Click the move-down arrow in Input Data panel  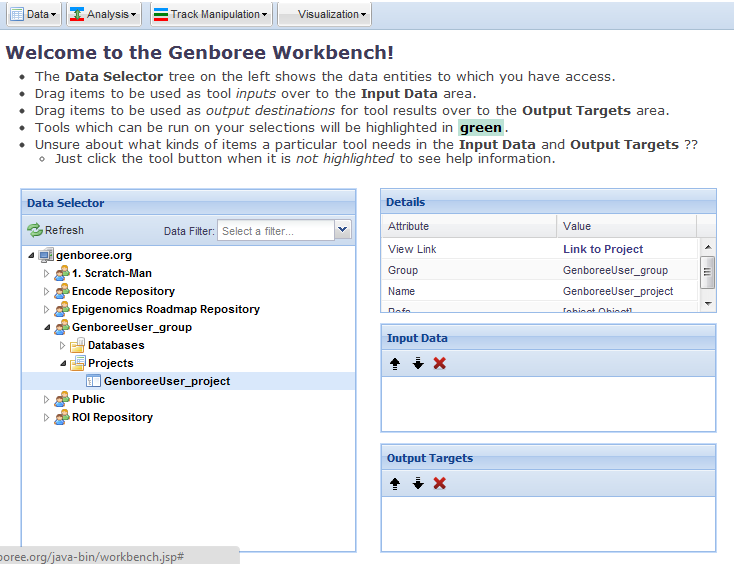tap(418, 363)
